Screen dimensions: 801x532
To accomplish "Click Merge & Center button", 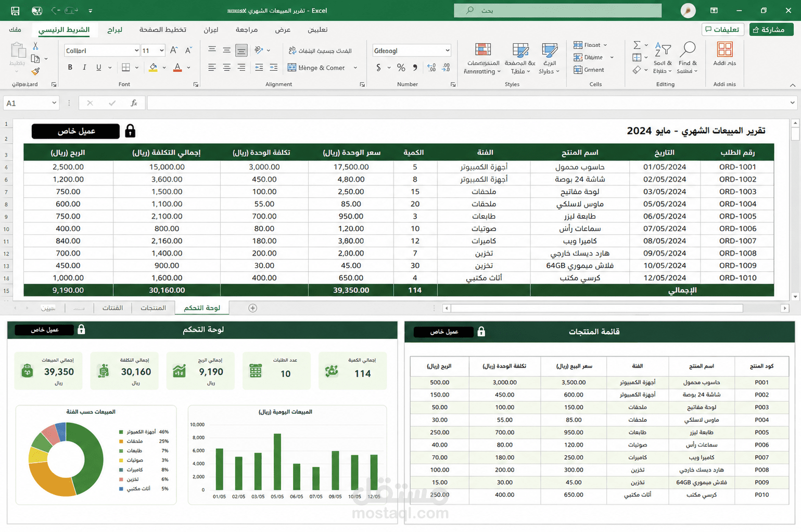I will tap(316, 68).
